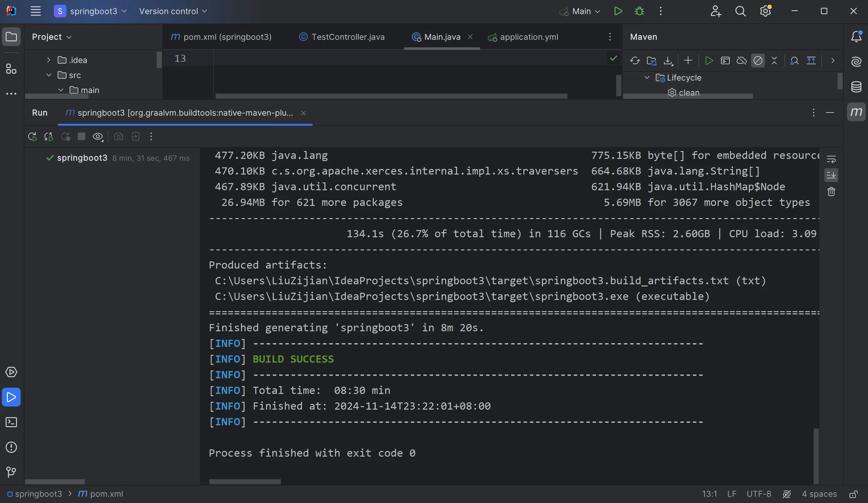The height and width of the screenshot is (503, 868).
Task: Collapse the src folder
Action: [49, 75]
